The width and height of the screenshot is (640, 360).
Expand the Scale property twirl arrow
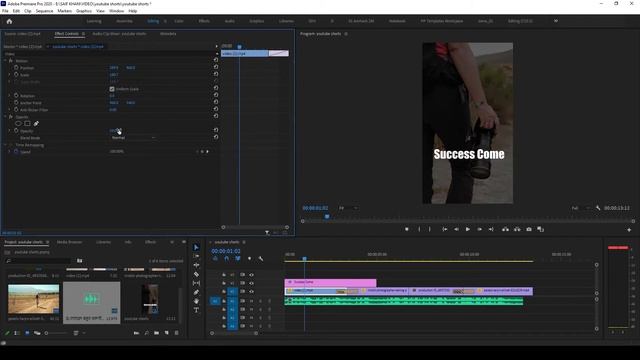[x=10, y=75]
